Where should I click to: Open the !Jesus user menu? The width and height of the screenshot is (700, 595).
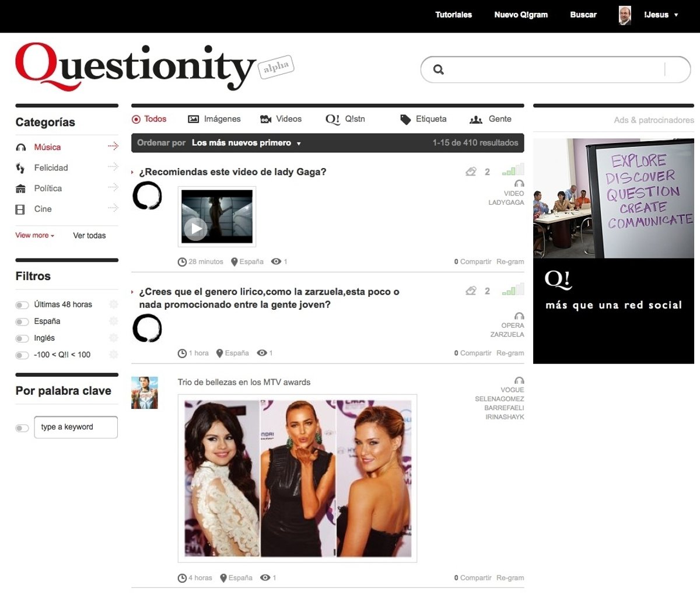click(x=660, y=15)
